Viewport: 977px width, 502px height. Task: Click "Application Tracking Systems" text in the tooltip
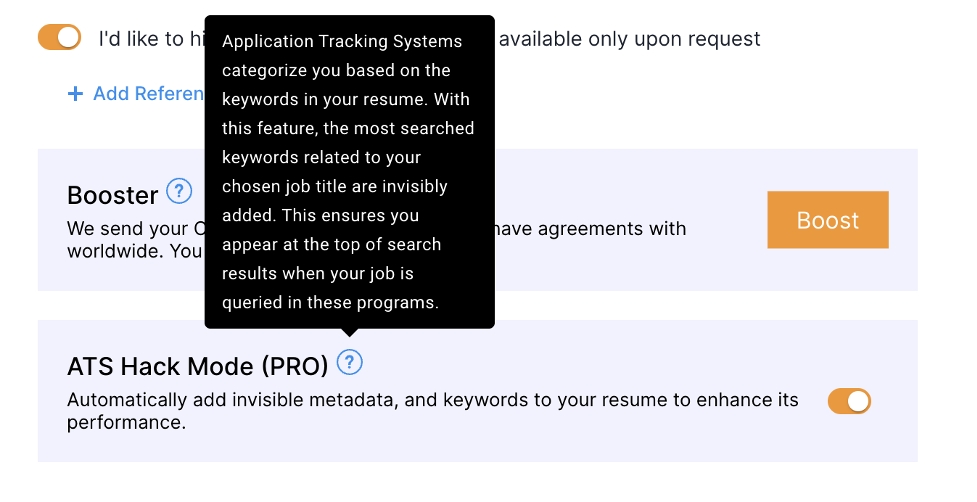point(342,42)
